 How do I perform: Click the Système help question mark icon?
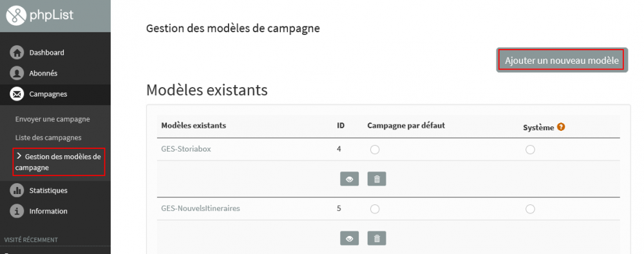(x=561, y=127)
